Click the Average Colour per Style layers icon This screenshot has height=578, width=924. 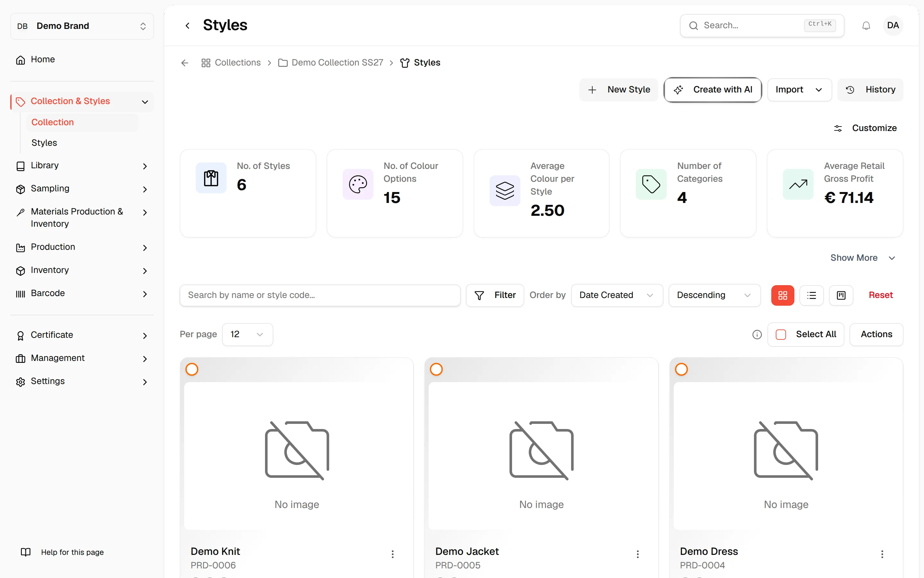[x=505, y=190]
